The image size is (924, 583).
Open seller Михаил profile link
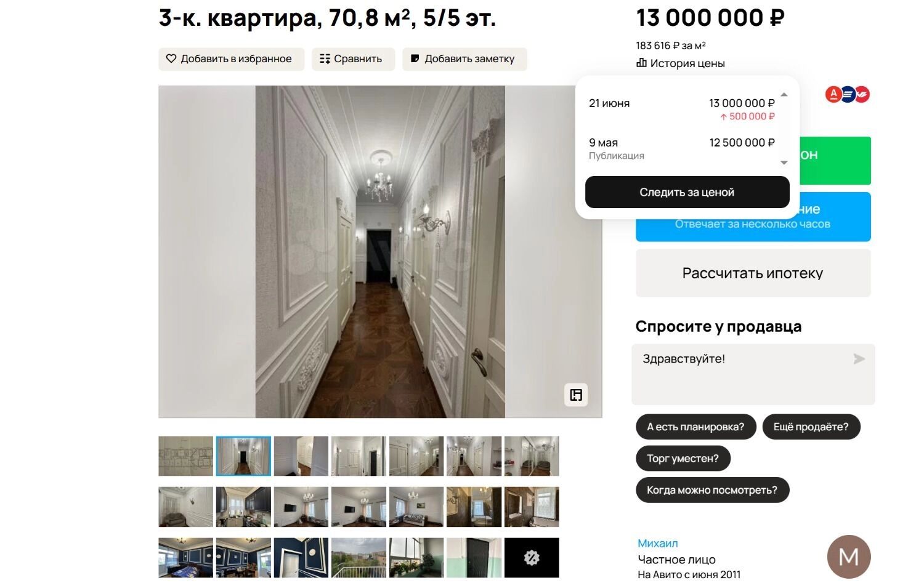657,543
